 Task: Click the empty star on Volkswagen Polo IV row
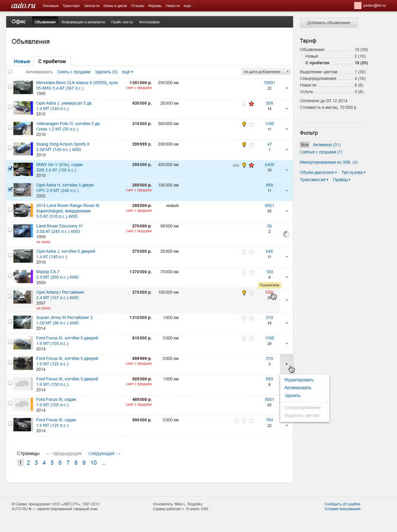[251, 124]
